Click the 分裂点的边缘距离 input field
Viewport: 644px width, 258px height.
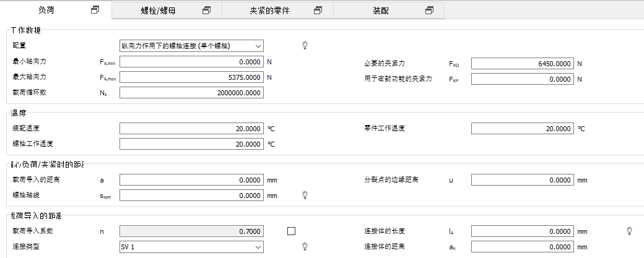522,180
